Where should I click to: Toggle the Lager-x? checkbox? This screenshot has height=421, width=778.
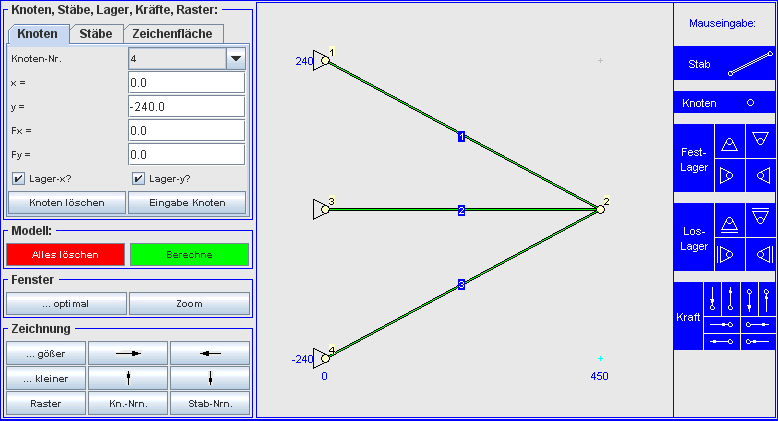[x=19, y=179]
